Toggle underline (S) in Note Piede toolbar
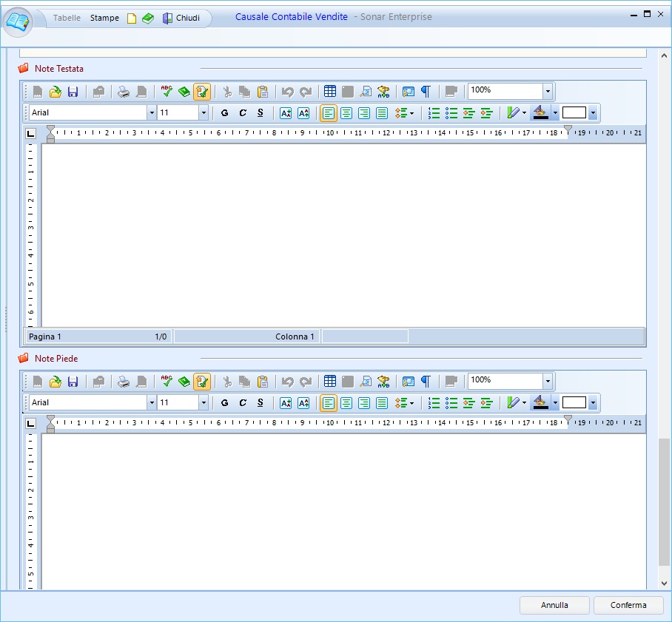Viewport: 672px width, 622px height. coord(261,403)
